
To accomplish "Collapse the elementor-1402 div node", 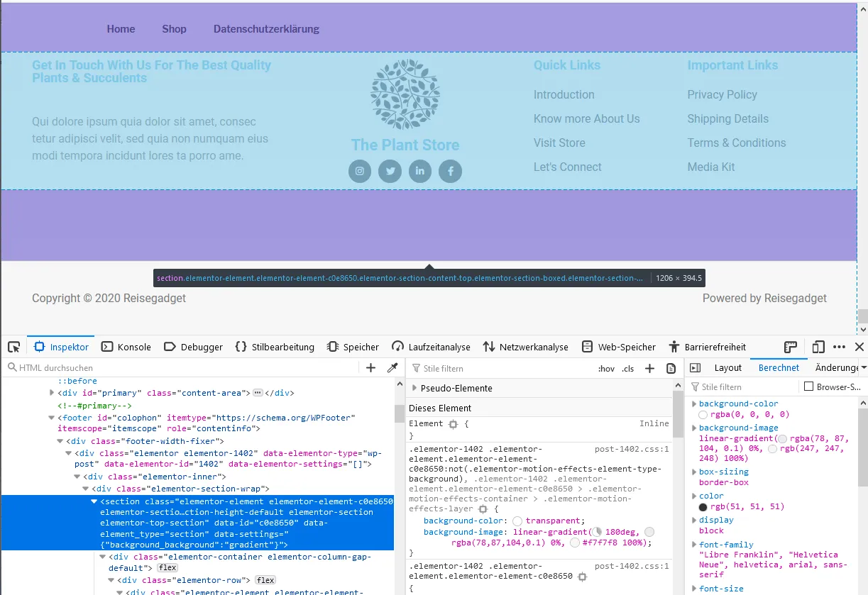I will click(x=69, y=453).
